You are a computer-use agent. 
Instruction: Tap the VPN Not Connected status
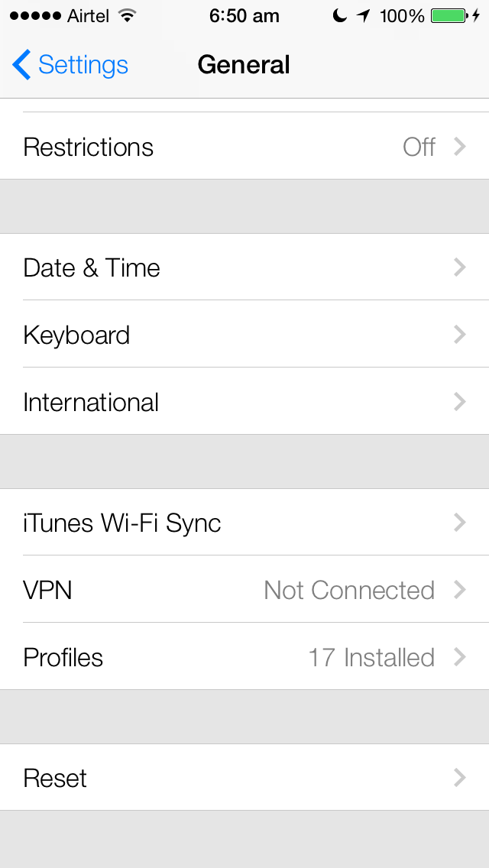click(x=349, y=590)
